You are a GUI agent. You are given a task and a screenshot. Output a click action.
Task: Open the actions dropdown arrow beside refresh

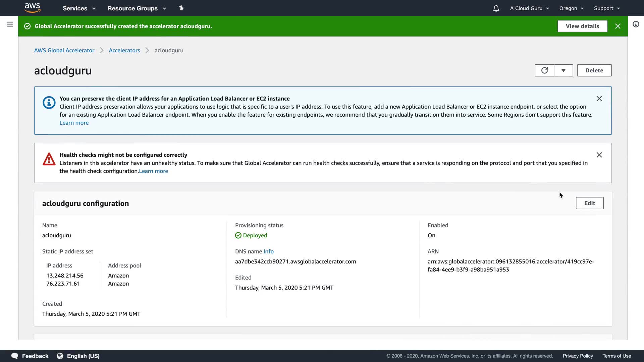(563, 70)
